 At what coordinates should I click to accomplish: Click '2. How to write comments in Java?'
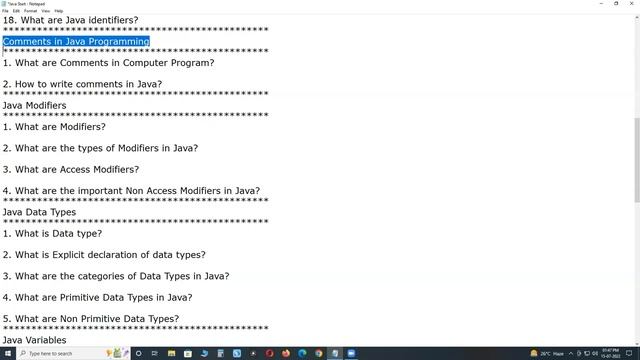coord(82,84)
